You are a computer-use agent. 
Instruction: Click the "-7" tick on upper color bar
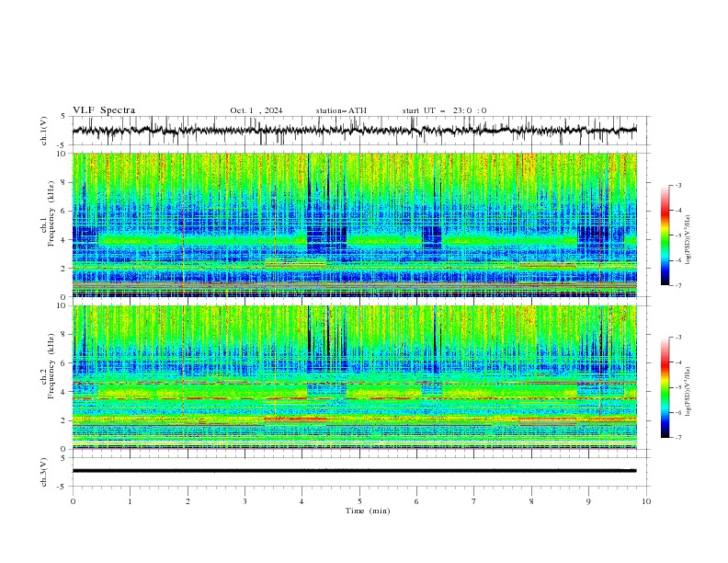click(678, 285)
